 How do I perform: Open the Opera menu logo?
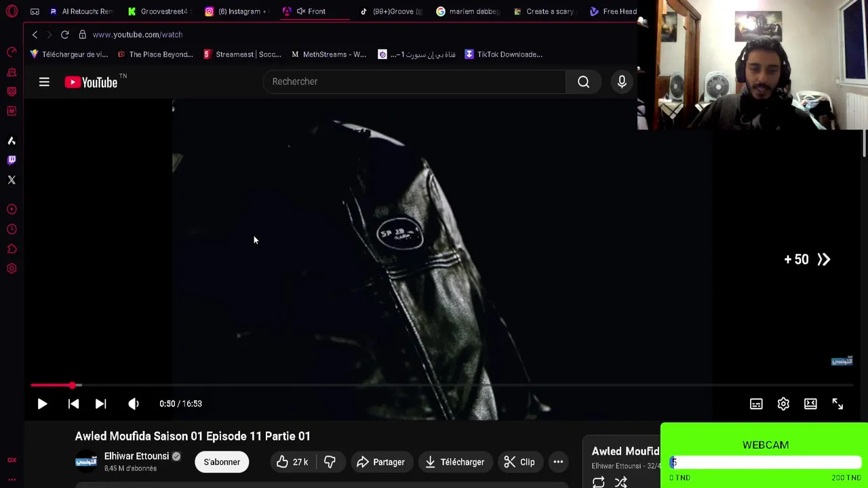pos(12,12)
